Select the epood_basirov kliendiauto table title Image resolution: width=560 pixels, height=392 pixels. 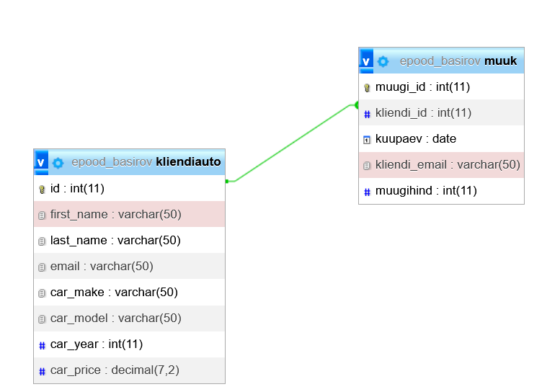(x=146, y=162)
